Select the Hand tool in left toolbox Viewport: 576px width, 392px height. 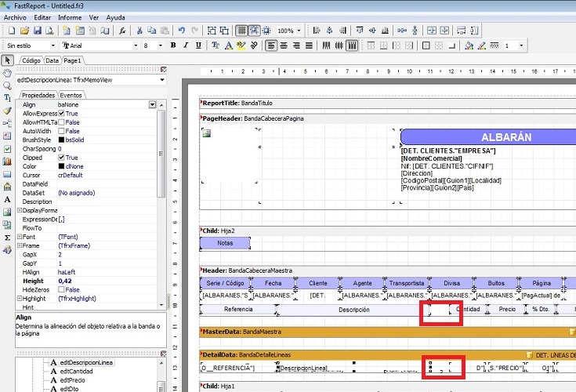[x=8, y=73]
